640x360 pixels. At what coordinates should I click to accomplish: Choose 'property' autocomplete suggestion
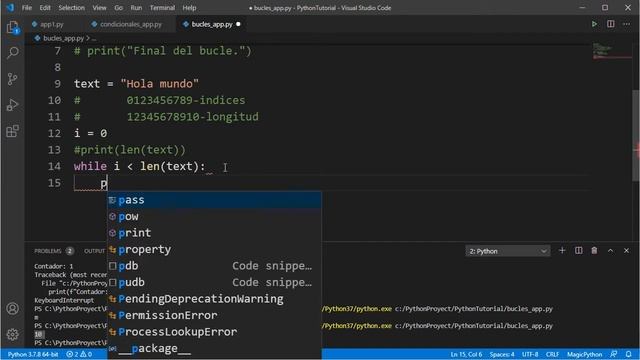[x=214, y=249]
